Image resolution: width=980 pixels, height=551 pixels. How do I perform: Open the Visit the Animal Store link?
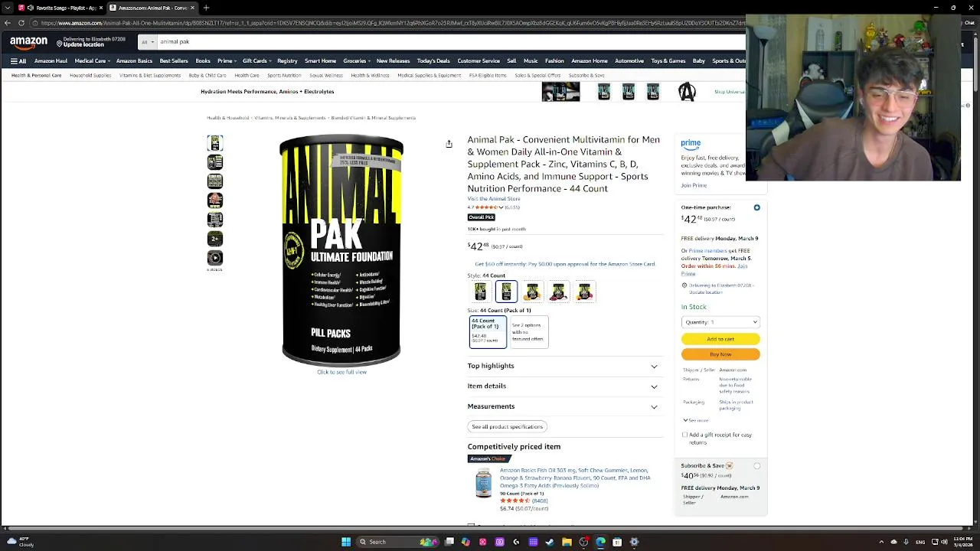tap(494, 199)
